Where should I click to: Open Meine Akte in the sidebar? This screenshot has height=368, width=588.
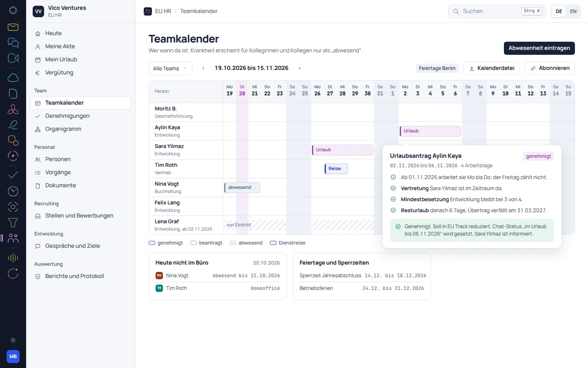point(80,47)
